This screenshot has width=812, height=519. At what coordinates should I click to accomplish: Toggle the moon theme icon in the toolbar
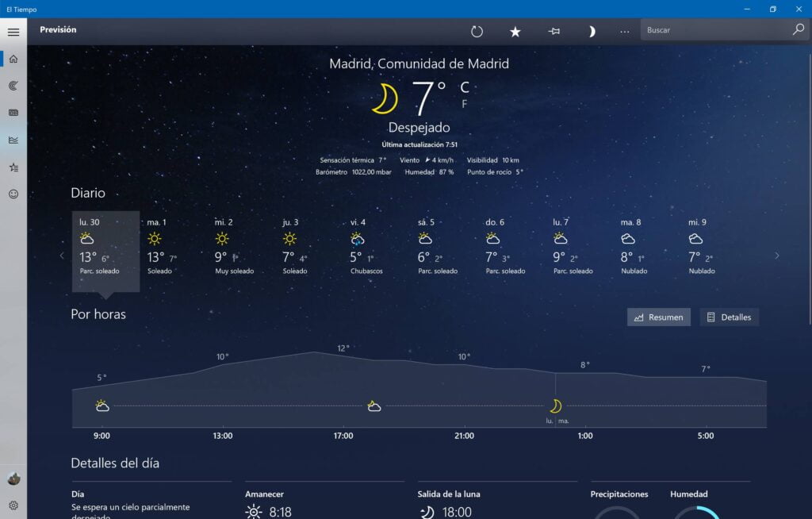click(591, 31)
